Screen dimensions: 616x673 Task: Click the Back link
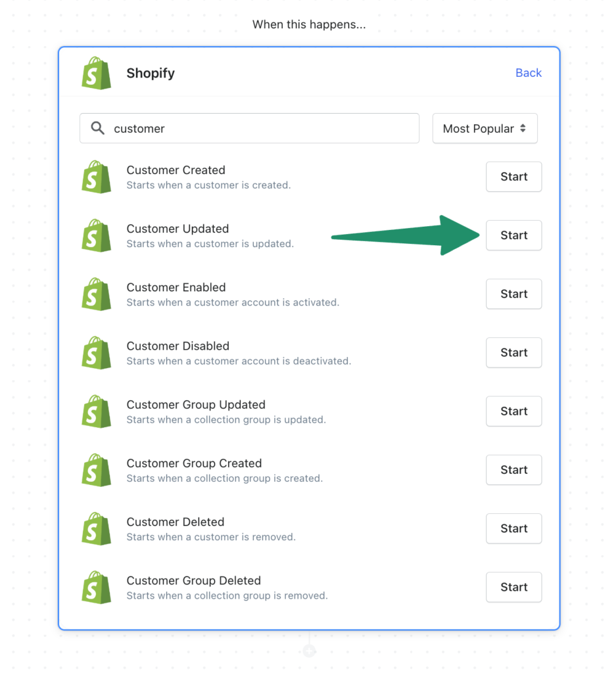click(529, 73)
